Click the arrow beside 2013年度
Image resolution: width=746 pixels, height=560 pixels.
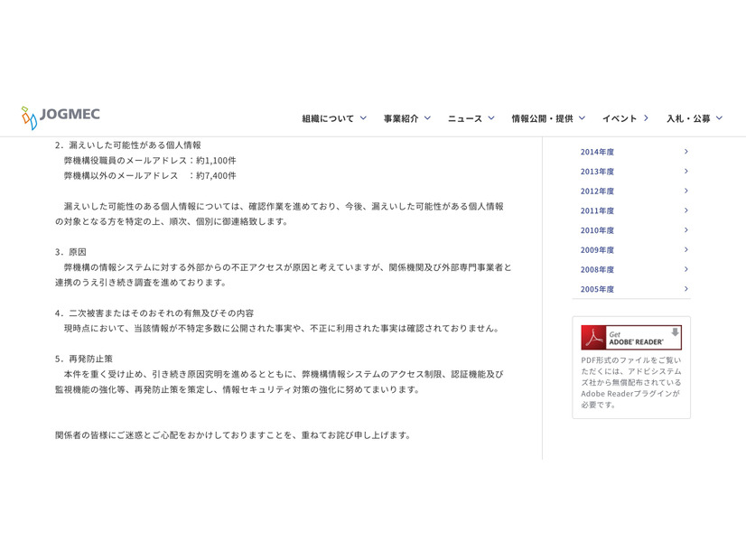(686, 171)
